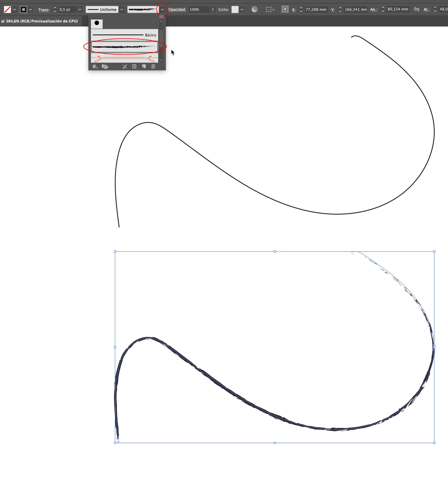Open the stroke weight dropdown list

point(80,9)
